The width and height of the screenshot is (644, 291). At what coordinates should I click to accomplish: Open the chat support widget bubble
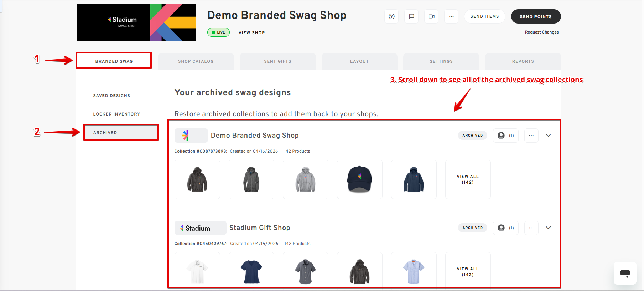(625, 273)
